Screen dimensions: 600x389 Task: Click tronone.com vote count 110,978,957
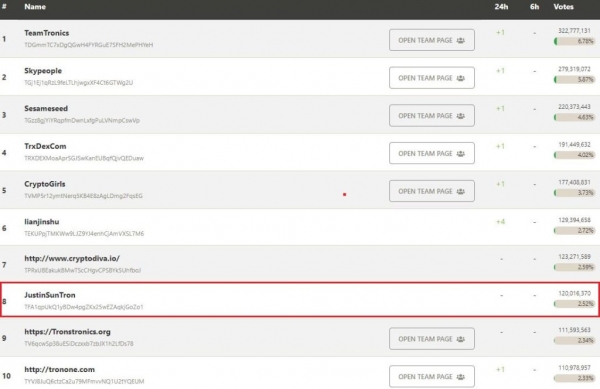coord(574,368)
